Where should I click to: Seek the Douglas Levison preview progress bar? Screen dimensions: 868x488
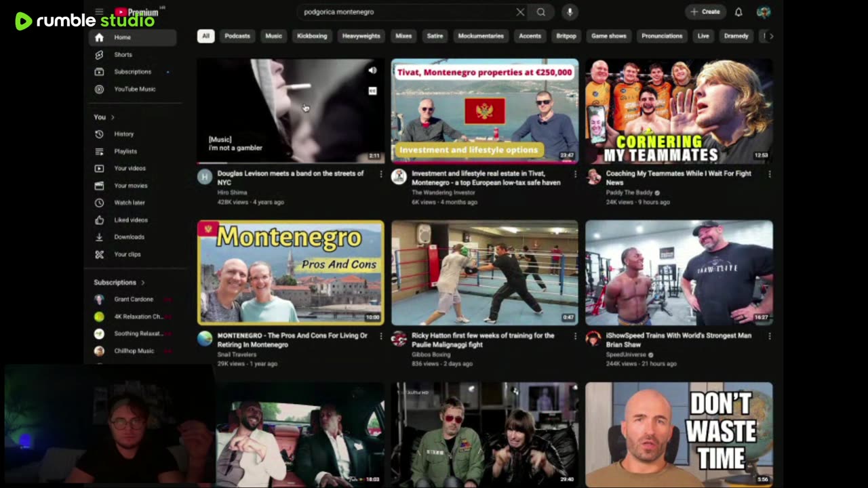[290, 163]
